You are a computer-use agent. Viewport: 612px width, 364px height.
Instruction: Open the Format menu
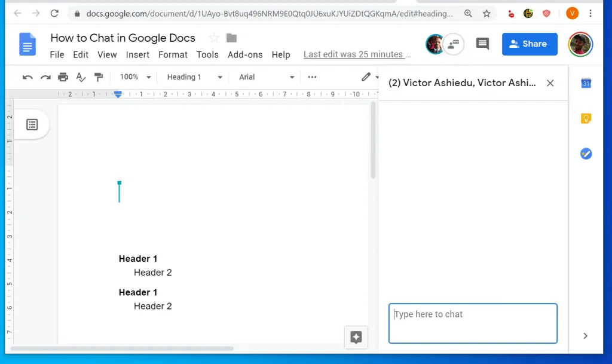[173, 54]
